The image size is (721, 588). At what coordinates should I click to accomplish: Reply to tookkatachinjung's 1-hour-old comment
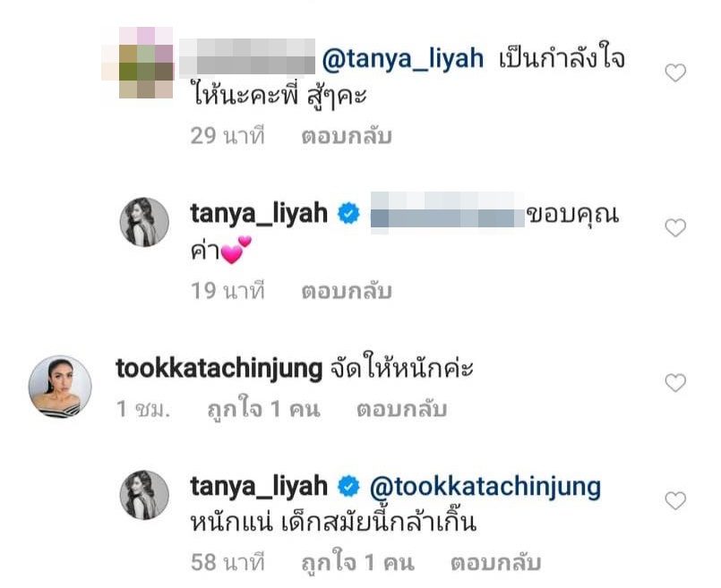pos(401,409)
